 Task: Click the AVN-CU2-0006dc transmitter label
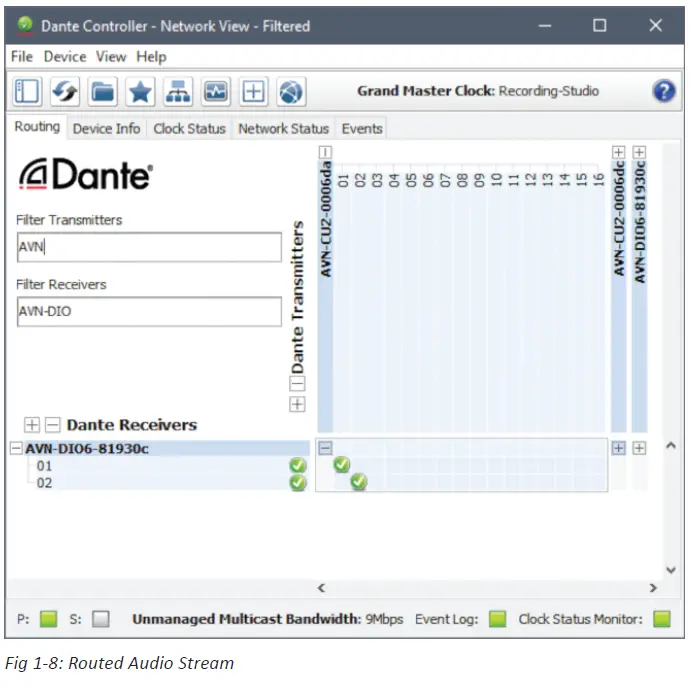click(x=619, y=219)
